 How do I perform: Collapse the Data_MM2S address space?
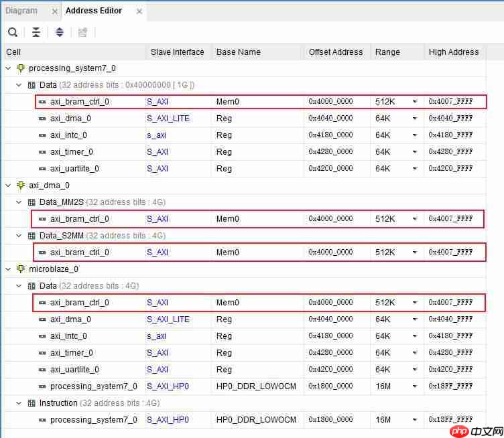(19, 202)
